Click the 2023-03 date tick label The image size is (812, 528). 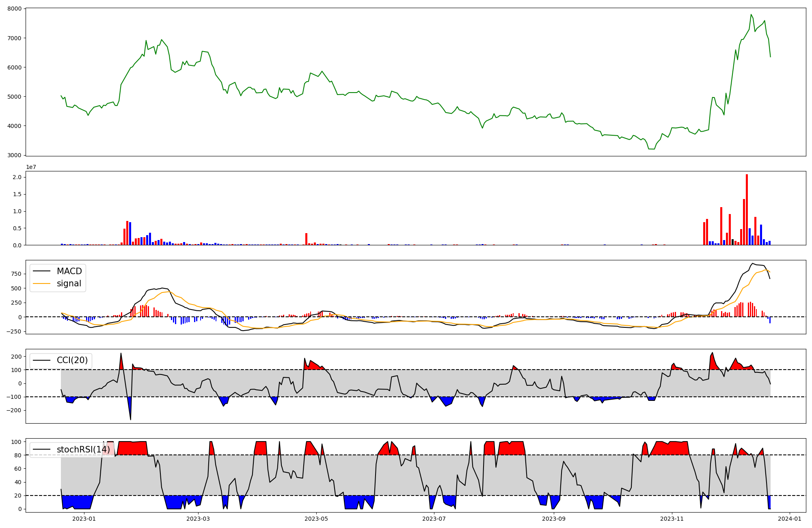199,519
